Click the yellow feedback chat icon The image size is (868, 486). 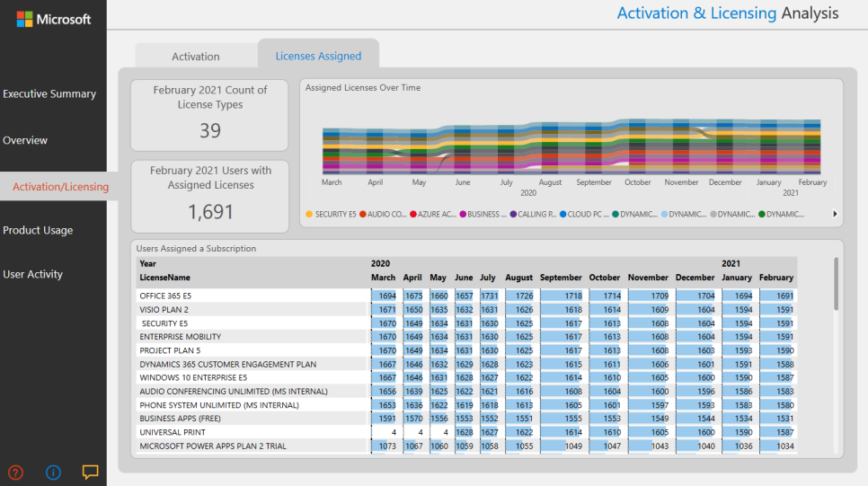[90, 472]
